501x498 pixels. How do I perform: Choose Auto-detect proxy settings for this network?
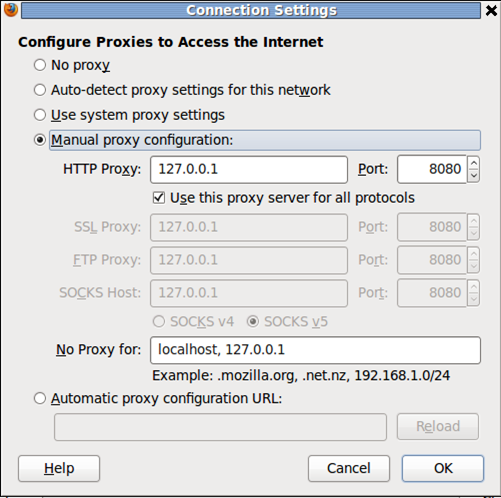[x=40, y=90]
